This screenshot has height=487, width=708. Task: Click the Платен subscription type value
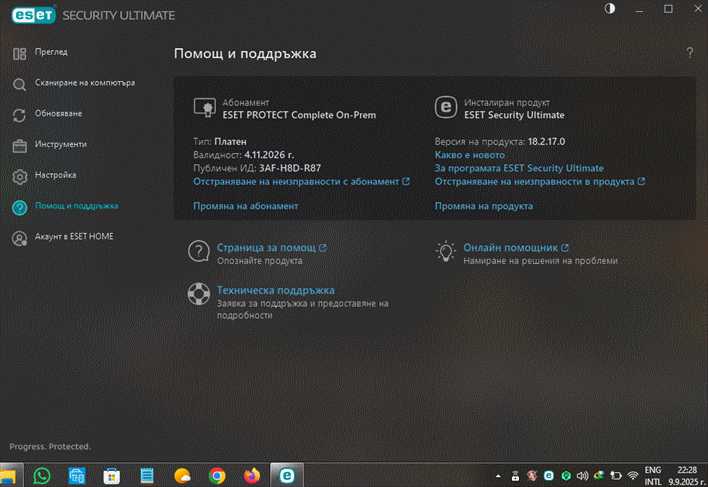230,142
